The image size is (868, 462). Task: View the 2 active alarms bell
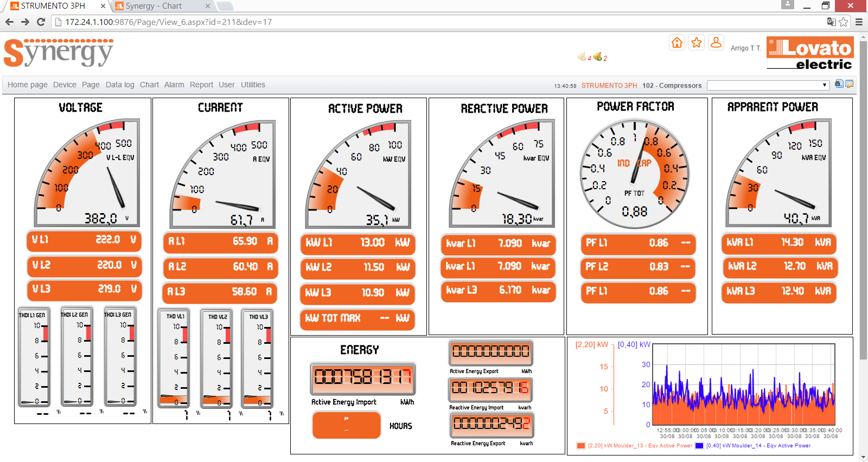(x=597, y=56)
